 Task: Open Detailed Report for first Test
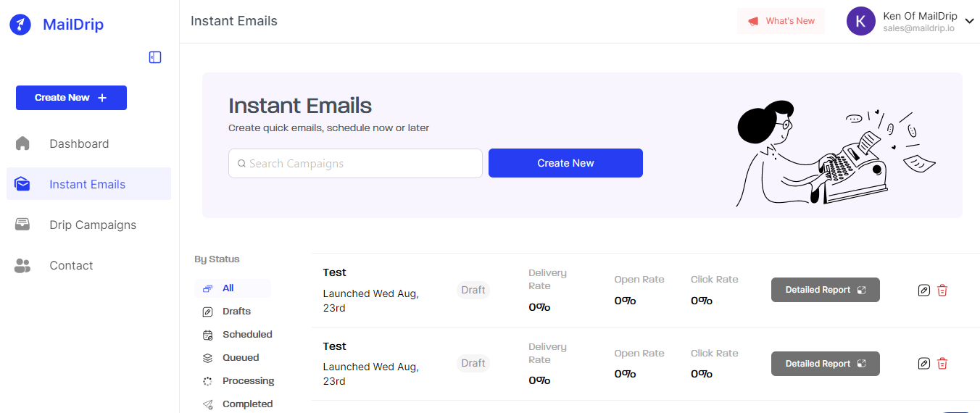[825, 290]
